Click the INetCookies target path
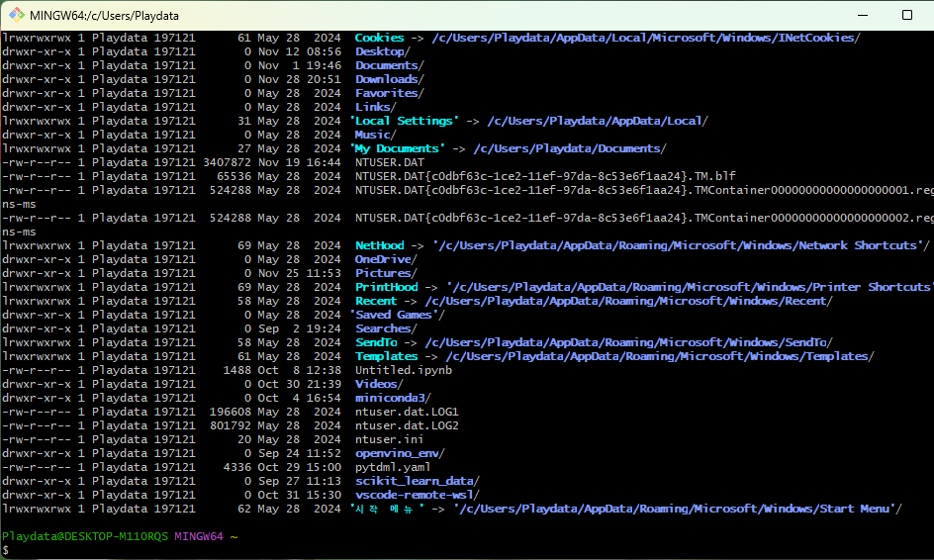This screenshot has width=934, height=560. pos(646,38)
